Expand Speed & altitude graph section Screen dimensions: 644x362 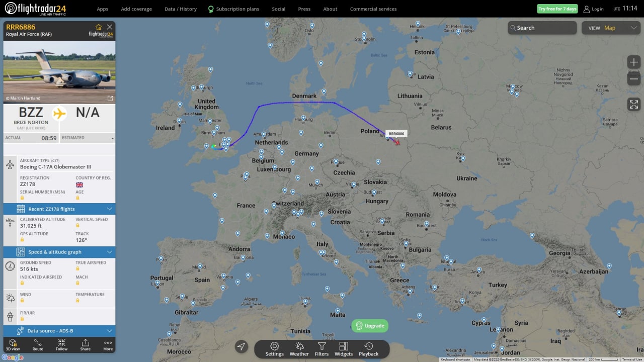click(x=59, y=252)
